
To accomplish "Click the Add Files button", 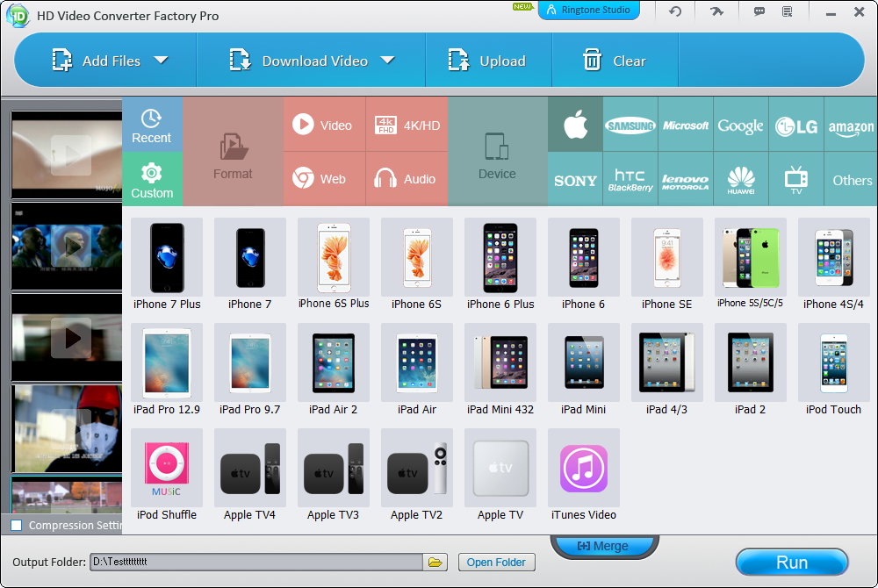I will pos(97,61).
